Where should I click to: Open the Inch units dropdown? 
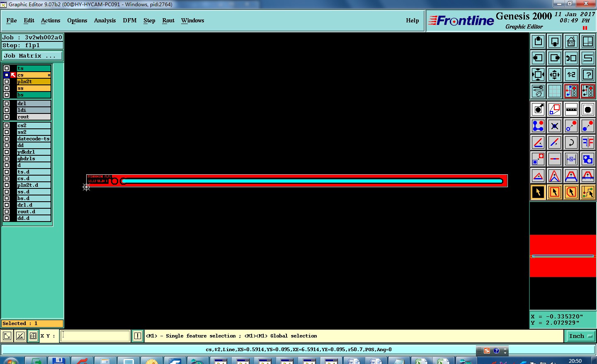pos(580,336)
